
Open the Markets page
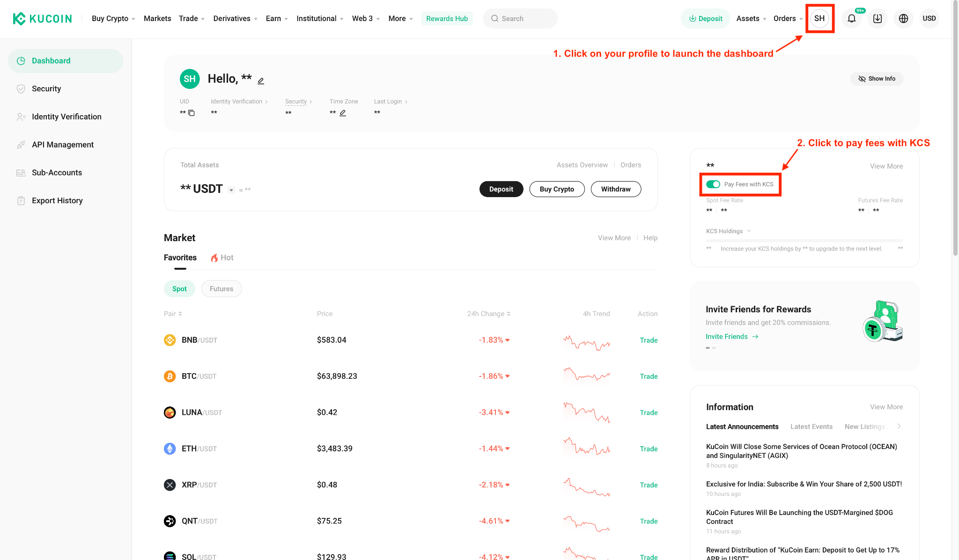(157, 19)
